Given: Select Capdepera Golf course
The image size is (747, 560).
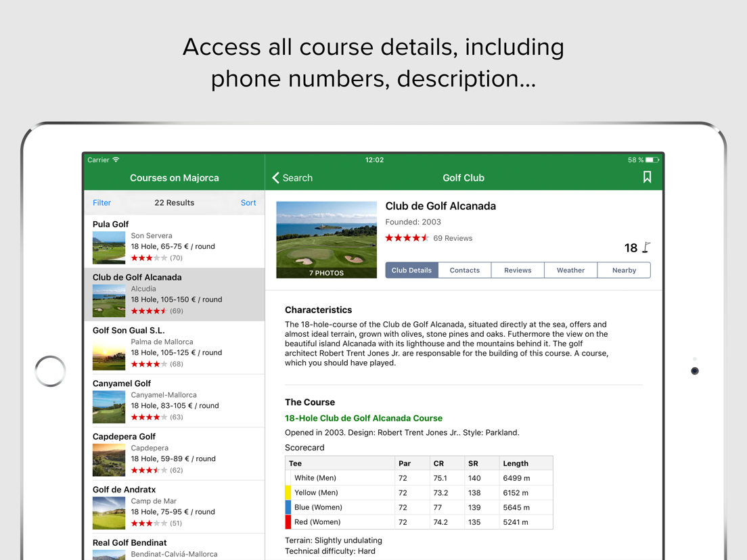Looking at the screenshot, I should [175, 454].
